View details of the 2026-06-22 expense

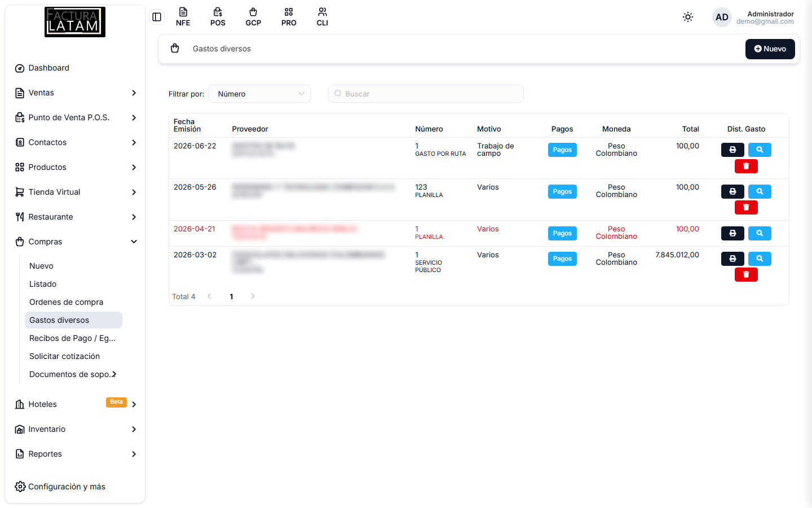point(760,150)
